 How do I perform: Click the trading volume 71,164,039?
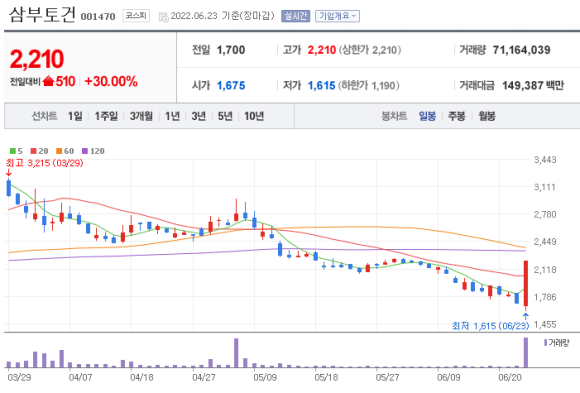coord(522,50)
